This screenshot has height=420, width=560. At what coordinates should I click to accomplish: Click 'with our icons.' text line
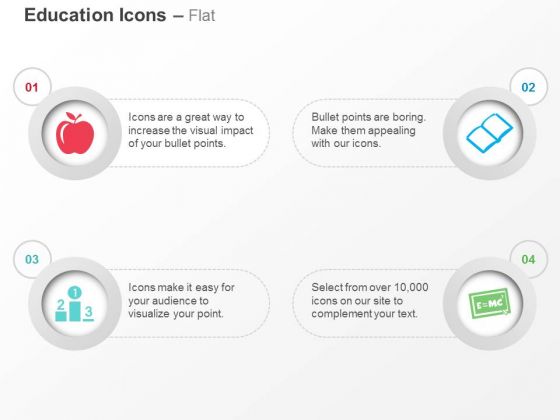(346, 144)
